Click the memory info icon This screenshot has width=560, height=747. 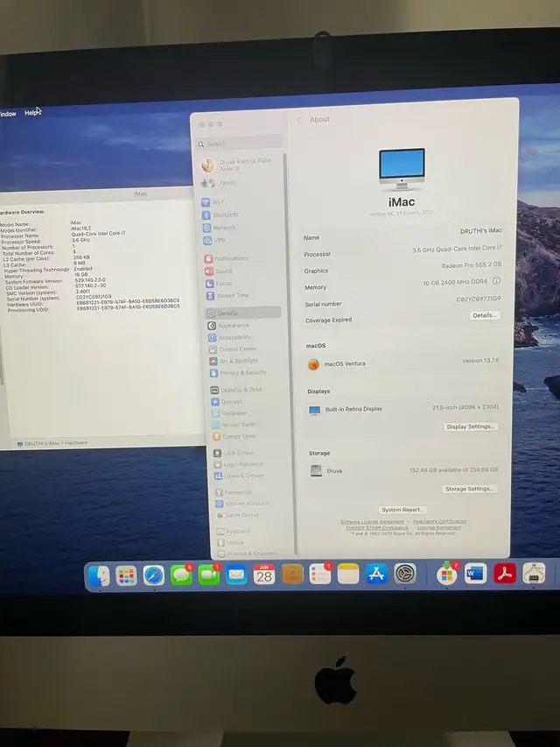point(496,281)
